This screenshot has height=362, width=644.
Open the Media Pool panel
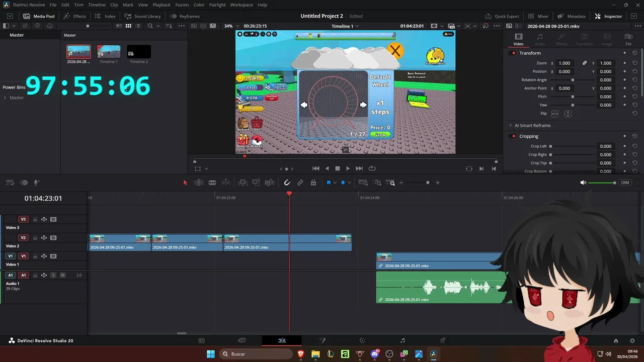(39, 16)
